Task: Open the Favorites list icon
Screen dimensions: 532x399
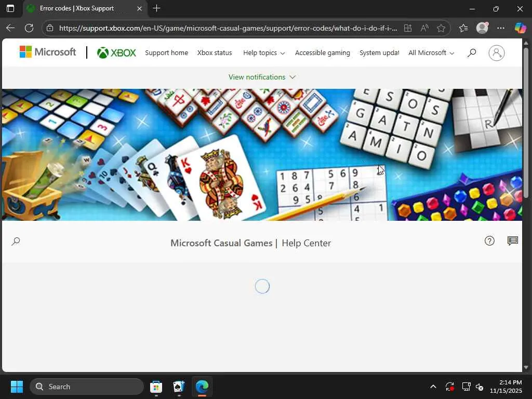Action: coord(463,28)
